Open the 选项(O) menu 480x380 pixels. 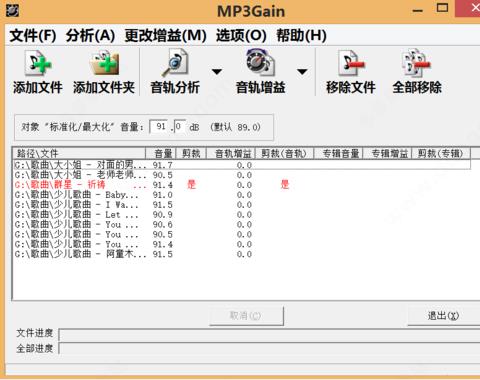241,35
